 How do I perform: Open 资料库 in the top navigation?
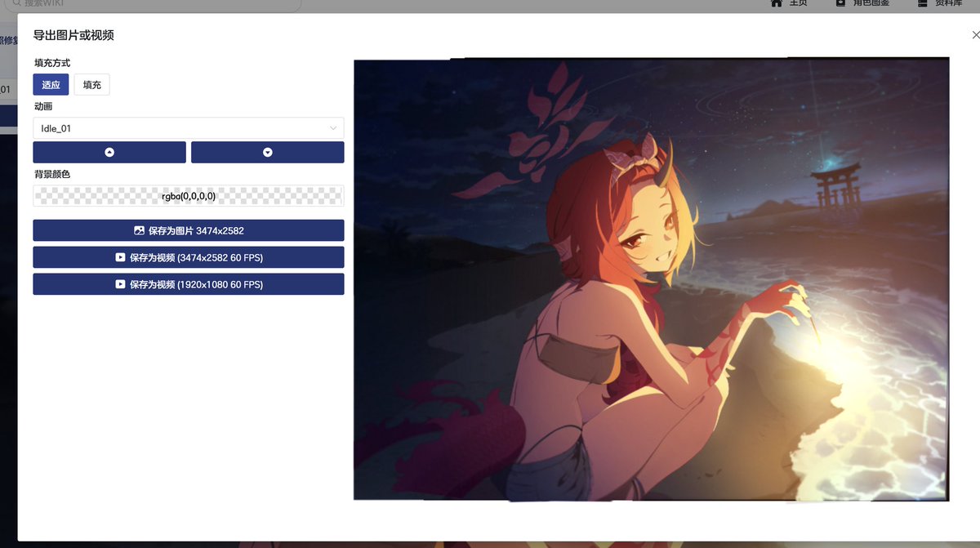point(939,3)
